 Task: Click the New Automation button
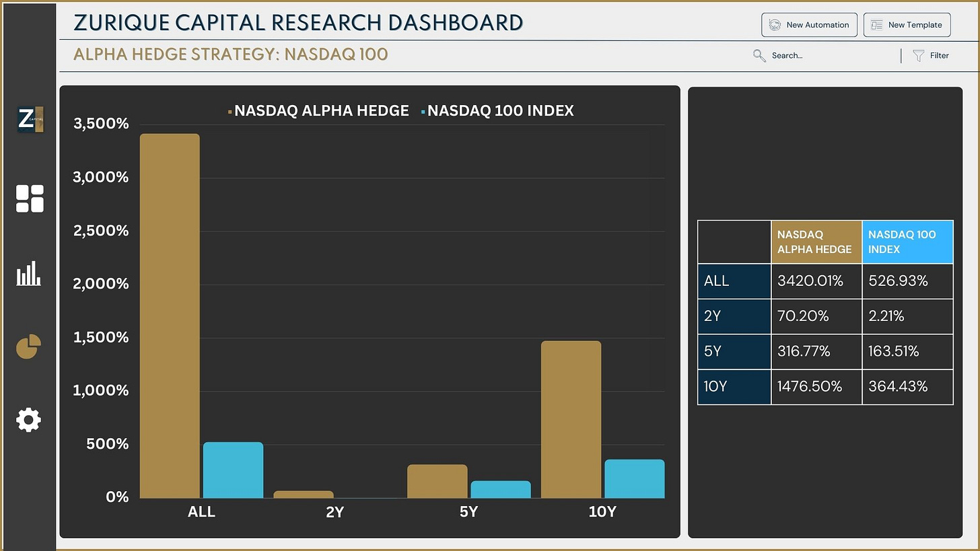809,24
